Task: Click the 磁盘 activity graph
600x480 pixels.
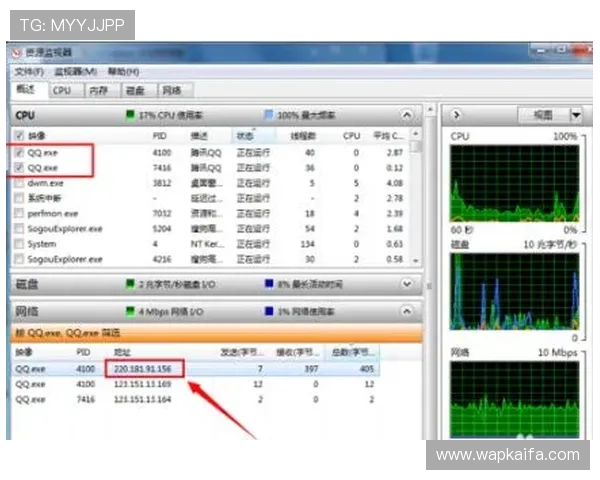Action: pos(515,291)
